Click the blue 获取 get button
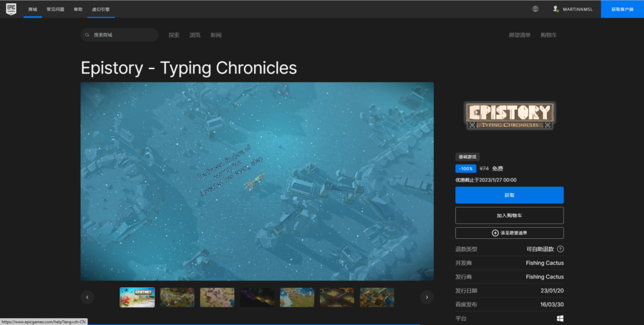The width and height of the screenshot is (644, 325). 509,196
